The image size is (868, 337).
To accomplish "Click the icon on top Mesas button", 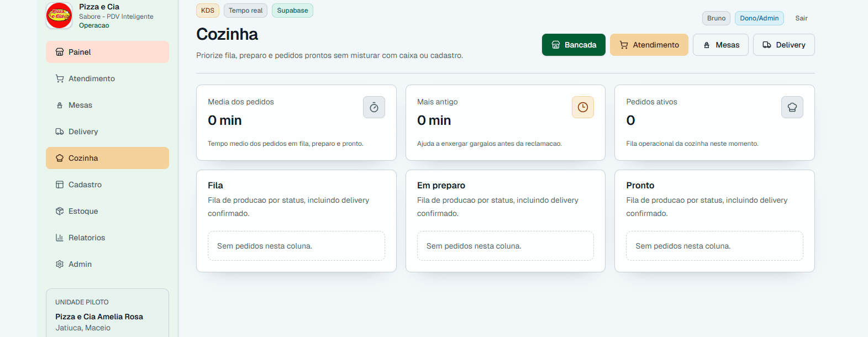I will [x=707, y=45].
